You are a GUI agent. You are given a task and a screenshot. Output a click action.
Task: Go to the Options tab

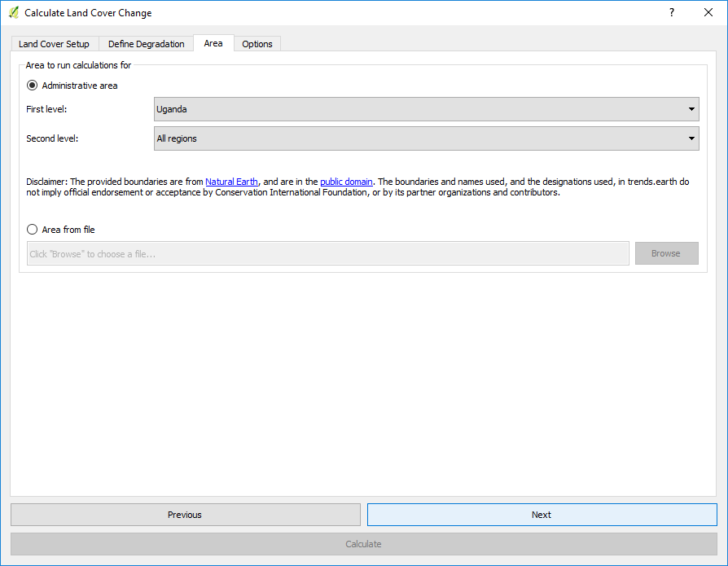tap(257, 44)
